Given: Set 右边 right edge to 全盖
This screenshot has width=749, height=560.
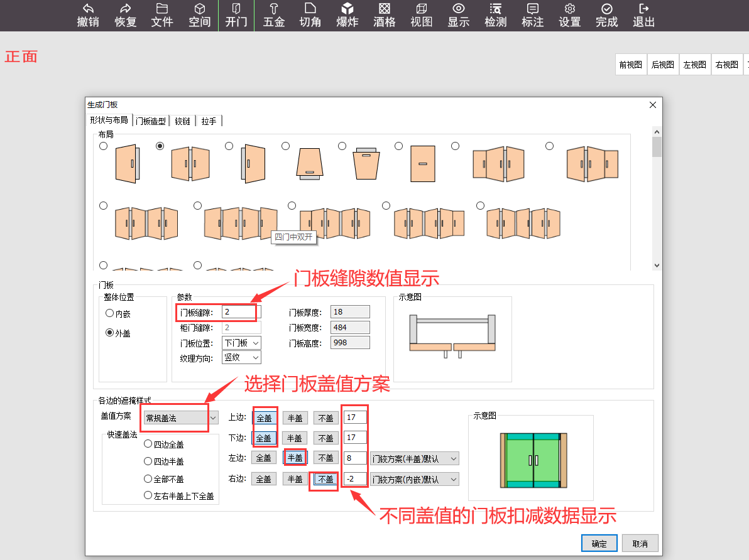Looking at the screenshot, I should (x=264, y=479).
